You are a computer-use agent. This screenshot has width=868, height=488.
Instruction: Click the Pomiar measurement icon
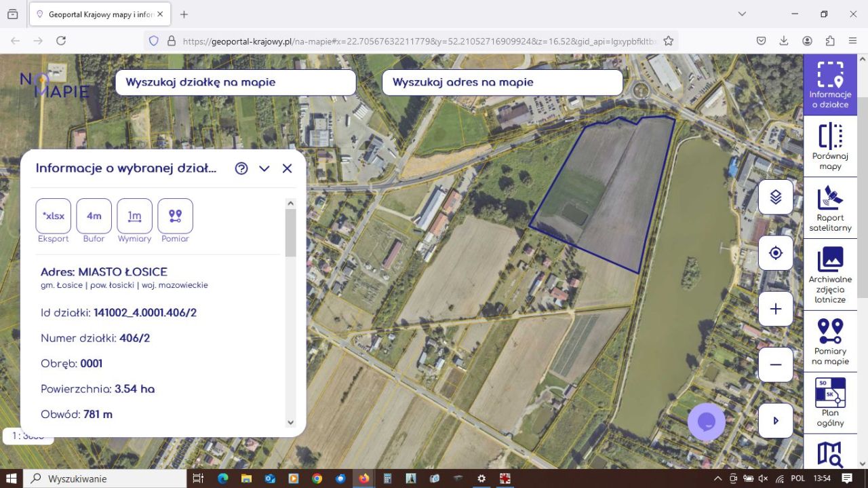point(175,216)
